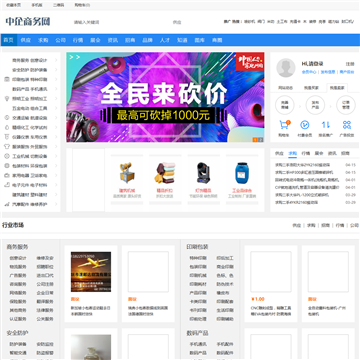Click the 会员中心 link
The height and width of the screenshot is (360, 360).
coord(309,72)
